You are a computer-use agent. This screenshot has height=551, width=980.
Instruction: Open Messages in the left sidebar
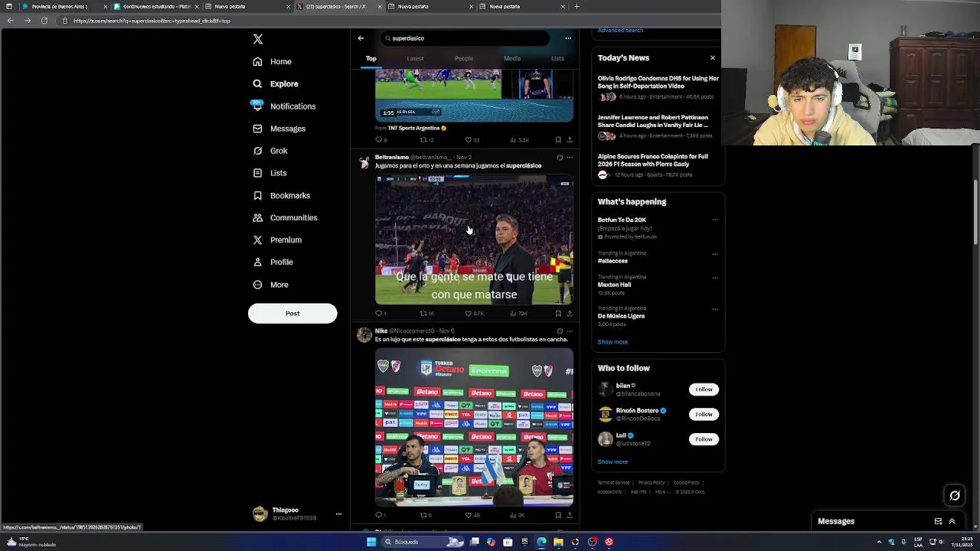click(x=279, y=129)
